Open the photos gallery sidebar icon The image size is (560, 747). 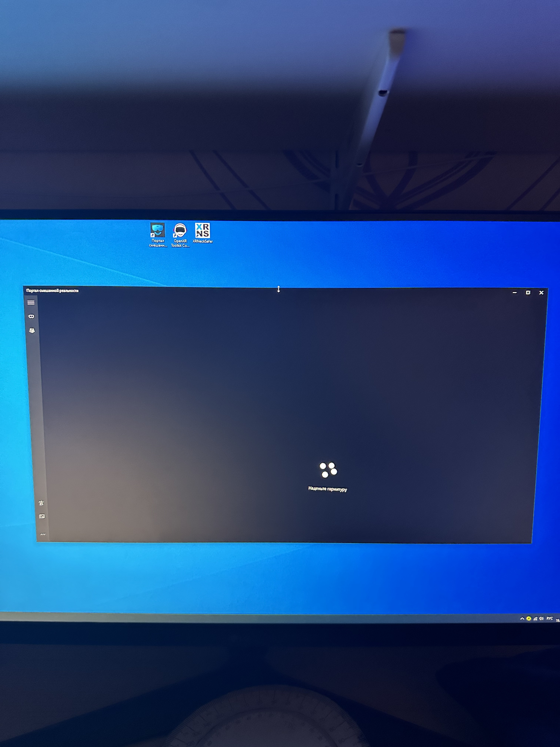[x=42, y=516]
